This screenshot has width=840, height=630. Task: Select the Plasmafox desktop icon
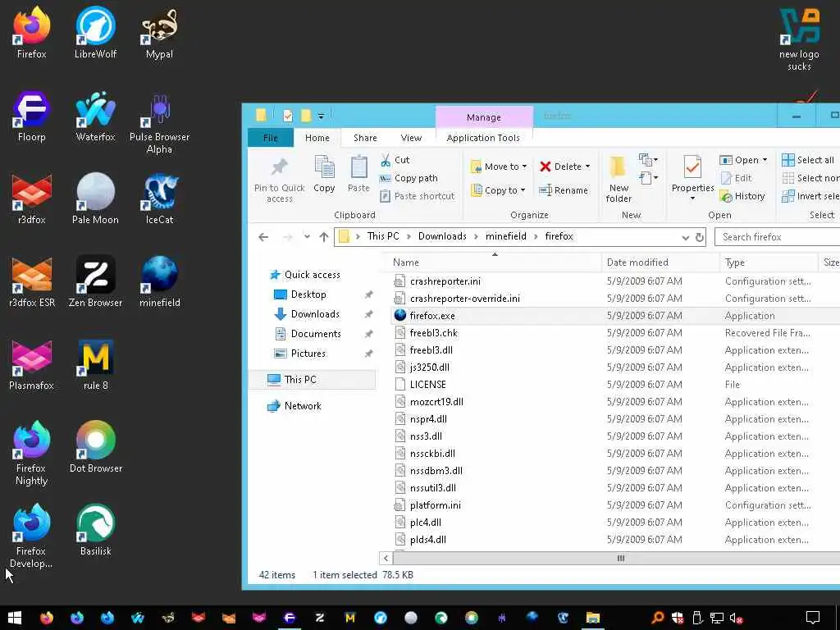coord(32,364)
